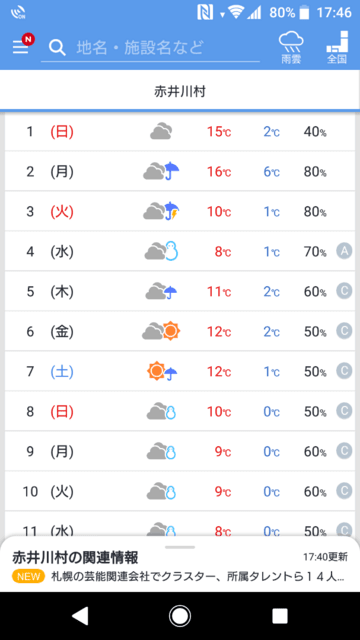
Task: Select the day 9 (月) forecast row
Action: 180,451
